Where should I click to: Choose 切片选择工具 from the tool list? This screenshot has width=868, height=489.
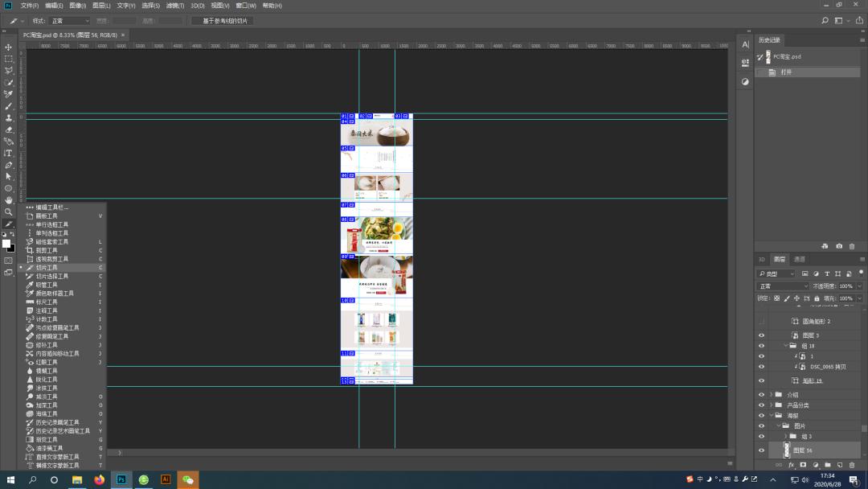(52, 276)
